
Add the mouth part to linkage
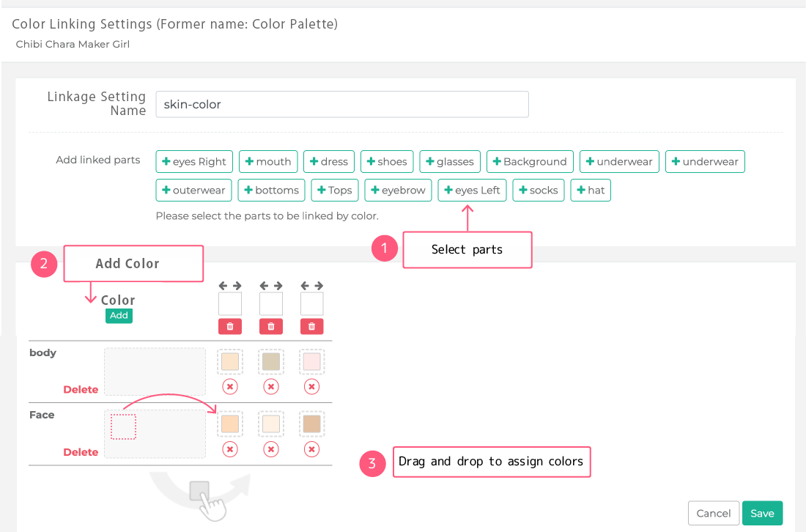(267, 161)
